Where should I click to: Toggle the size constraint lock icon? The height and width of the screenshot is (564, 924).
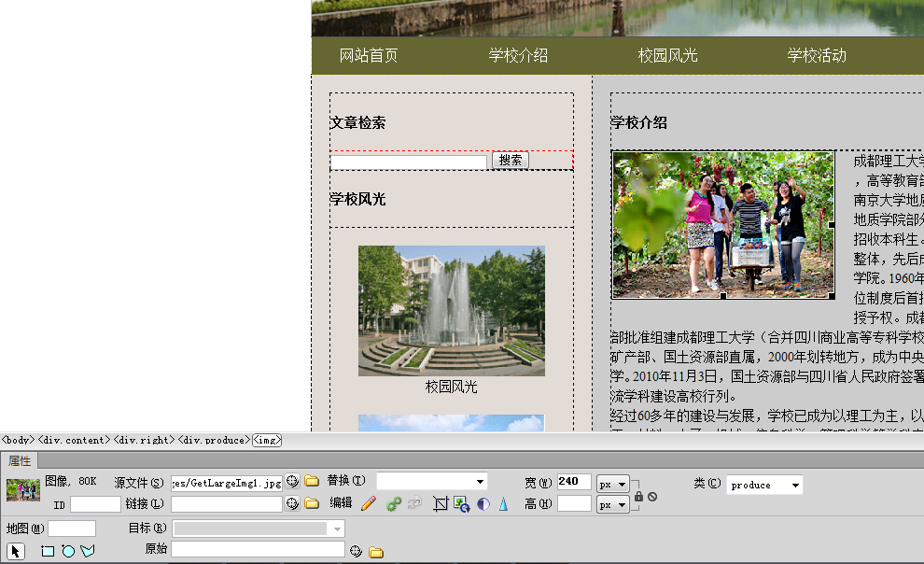click(x=638, y=496)
